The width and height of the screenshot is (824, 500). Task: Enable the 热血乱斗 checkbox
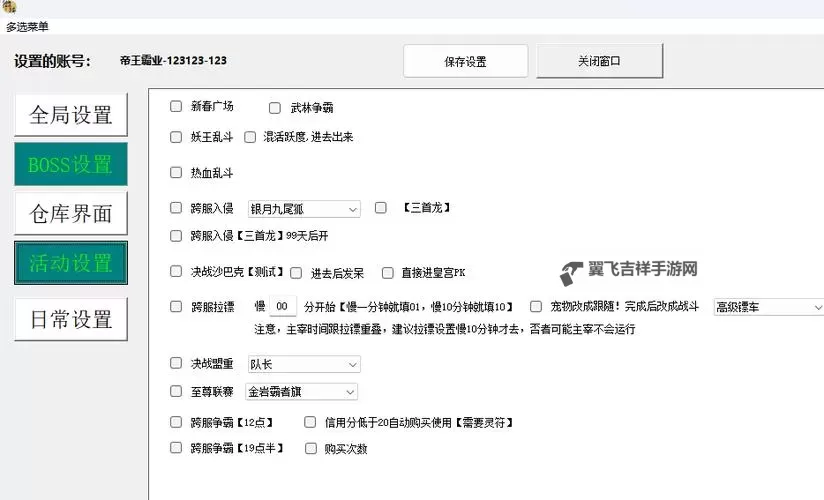coord(176,172)
